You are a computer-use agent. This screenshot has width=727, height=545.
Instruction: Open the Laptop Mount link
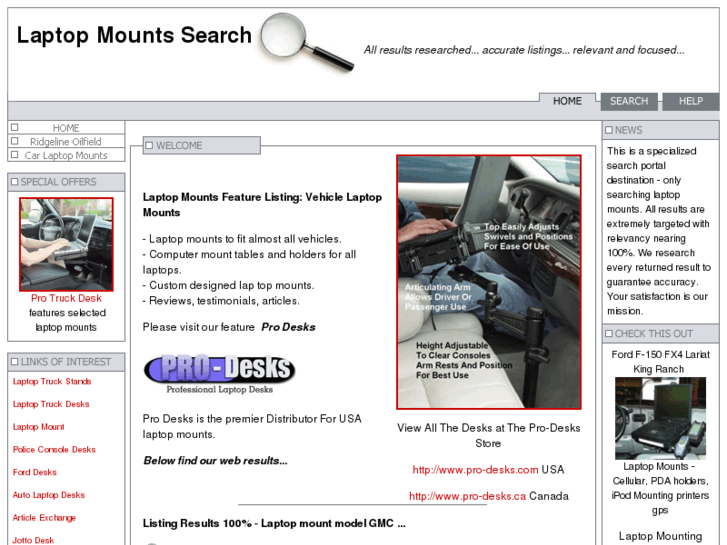coord(38,427)
